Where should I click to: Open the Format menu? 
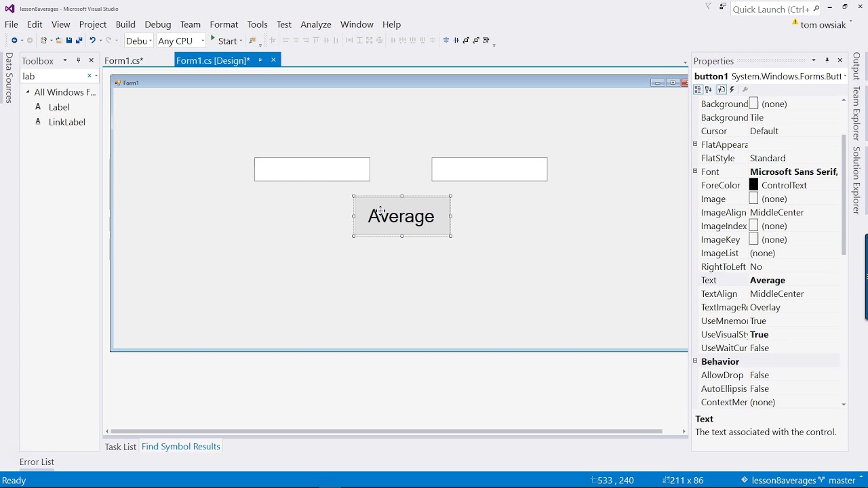[224, 24]
